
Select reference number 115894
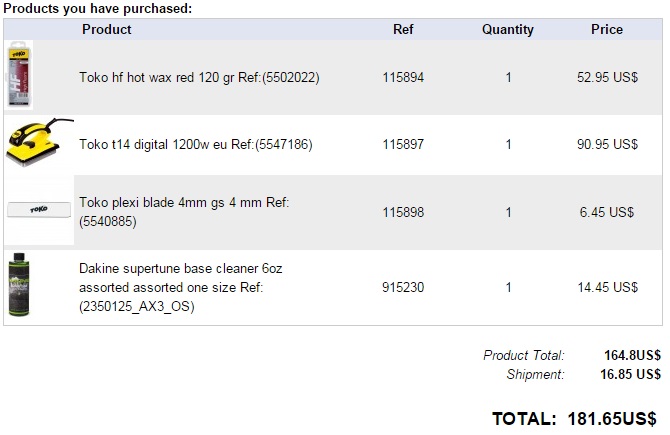point(403,77)
